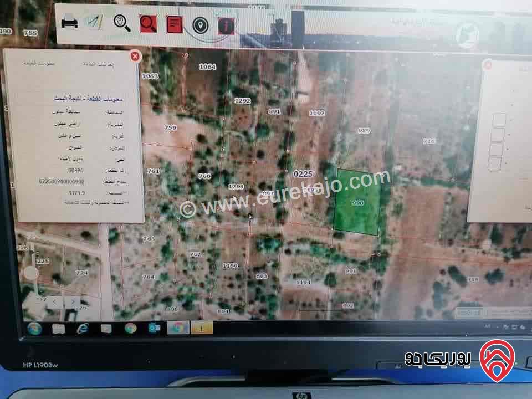The width and height of the screenshot is (532, 399).
Task: Click the printer icon in the toolbar
Action: pos(69,22)
